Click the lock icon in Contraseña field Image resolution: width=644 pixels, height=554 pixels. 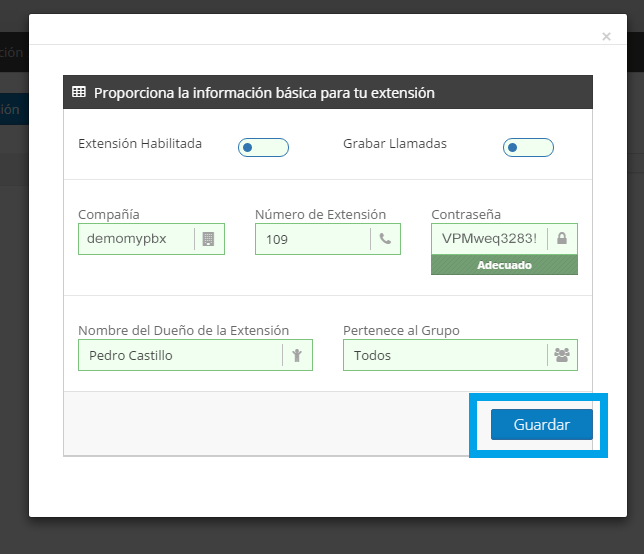tap(561, 239)
